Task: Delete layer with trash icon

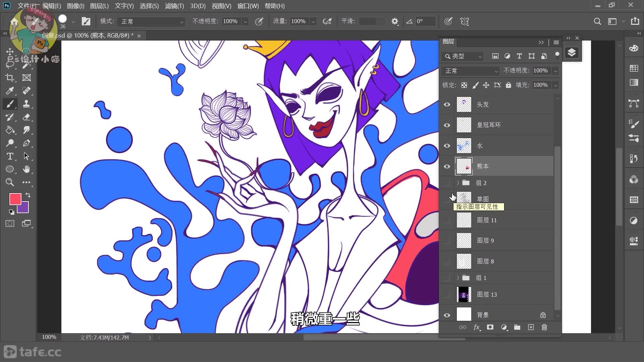Action: pos(544,327)
